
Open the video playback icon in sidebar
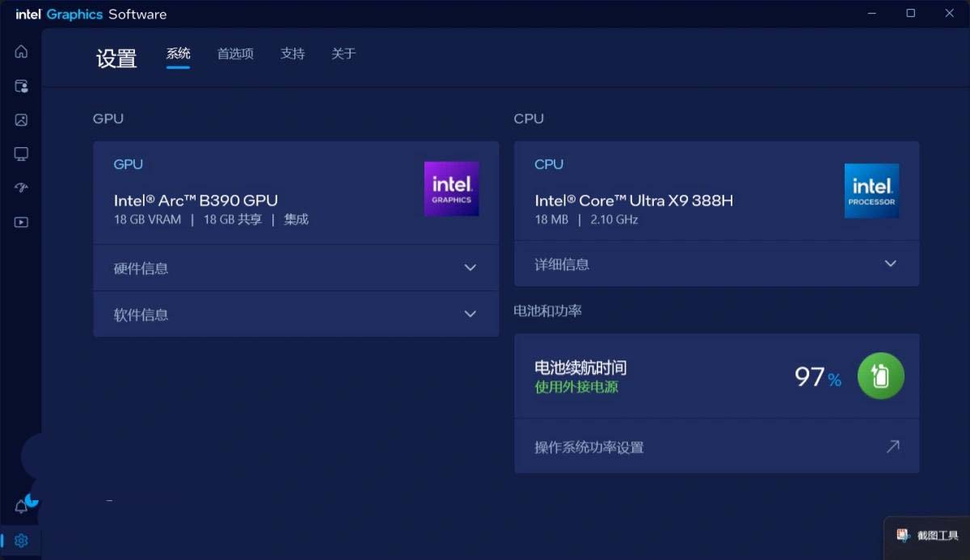point(21,222)
